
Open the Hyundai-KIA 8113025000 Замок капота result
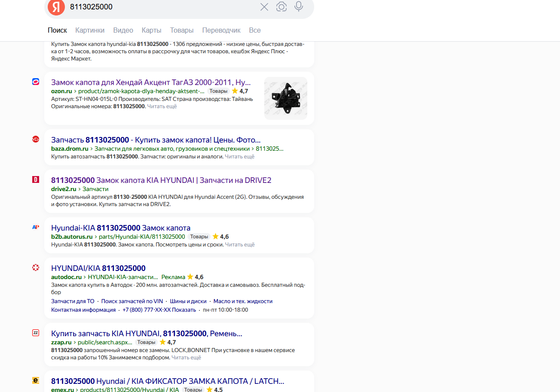pyautogui.click(x=121, y=228)
